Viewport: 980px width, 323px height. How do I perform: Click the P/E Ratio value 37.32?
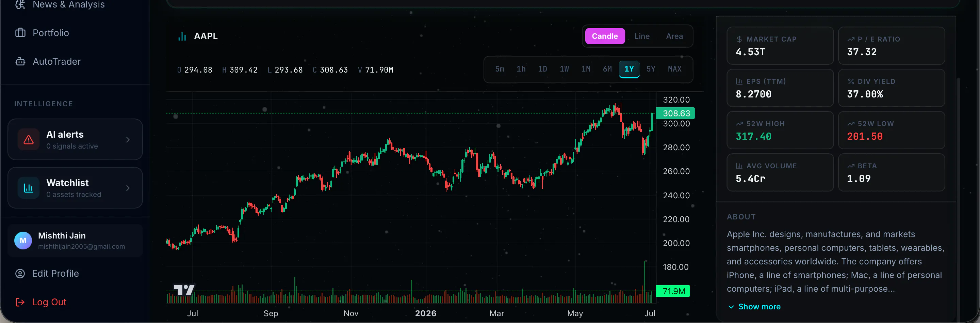coord(862,52)
